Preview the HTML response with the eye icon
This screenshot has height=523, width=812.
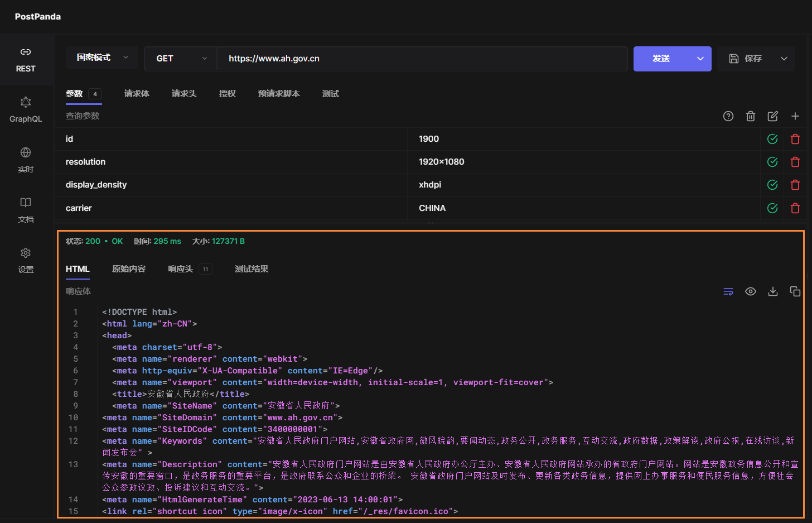point(750,291)
